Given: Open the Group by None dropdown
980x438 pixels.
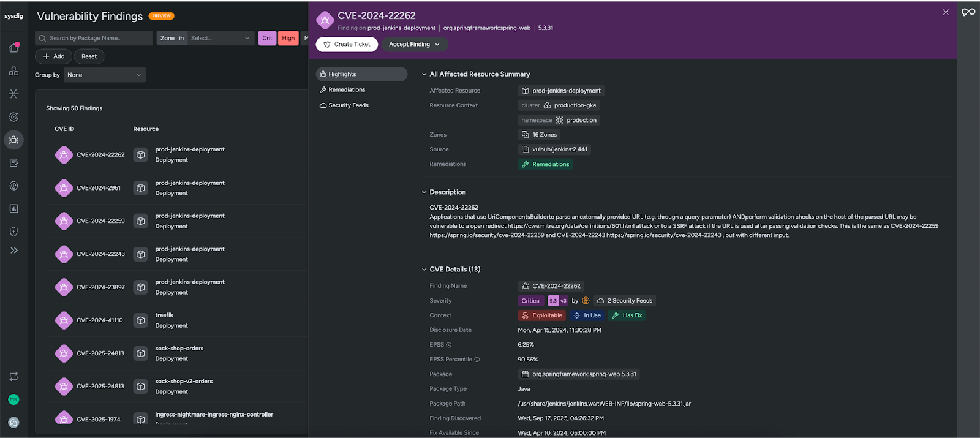Looking at the screenshot, I should [x=105, y=75].
